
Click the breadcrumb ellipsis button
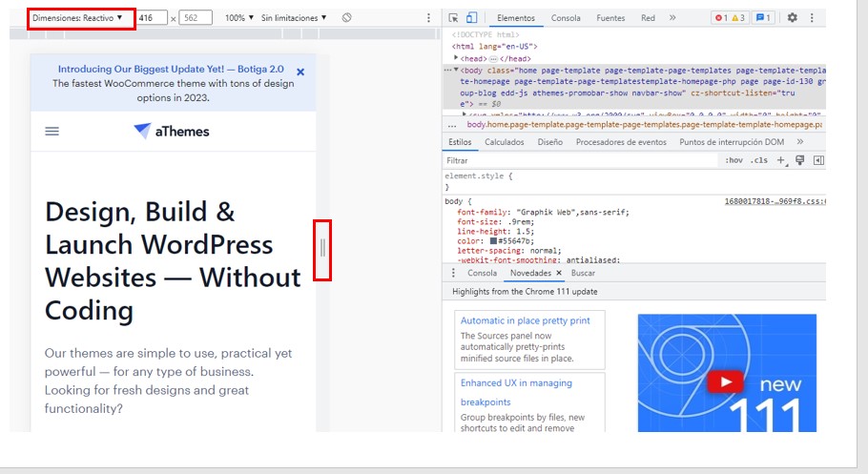452,125
